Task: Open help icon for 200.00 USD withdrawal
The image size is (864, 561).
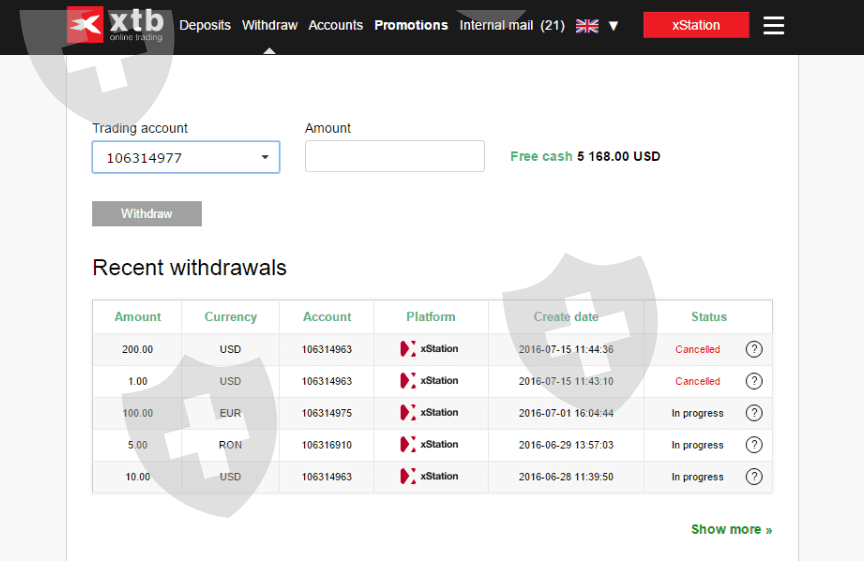Action: pyautogui.click(x=754, y=349)
